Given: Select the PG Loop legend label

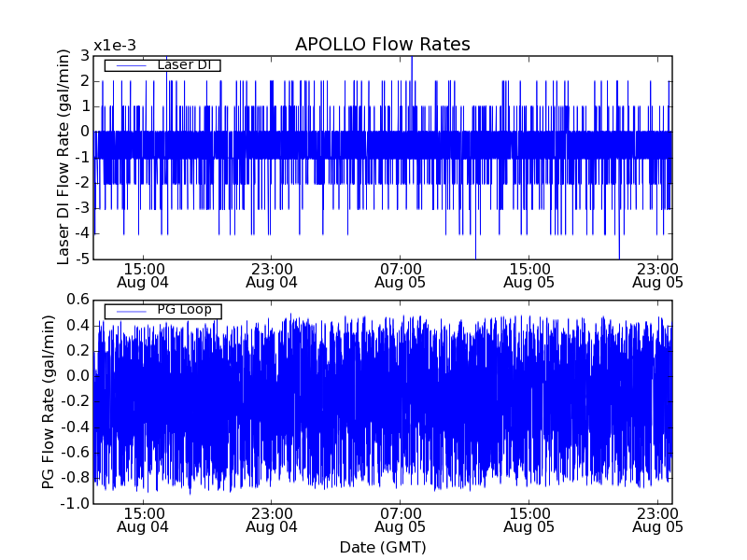Looking at the screenshot, I should tap(183, 310).
